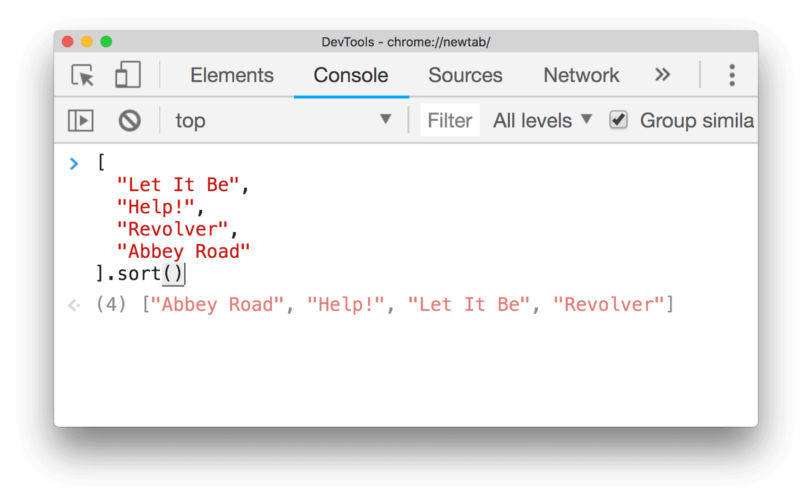Open the top execution context selector

point(190,121)
